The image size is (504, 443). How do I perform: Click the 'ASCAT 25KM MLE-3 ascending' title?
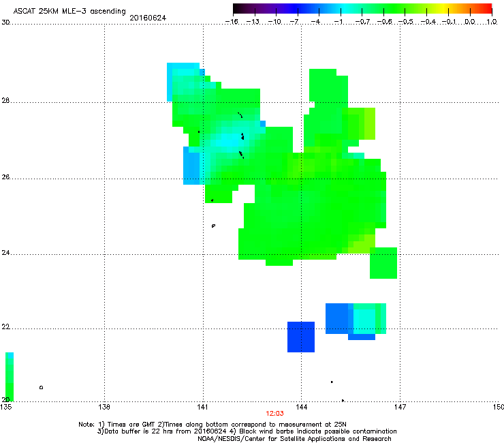pos(69,11)
